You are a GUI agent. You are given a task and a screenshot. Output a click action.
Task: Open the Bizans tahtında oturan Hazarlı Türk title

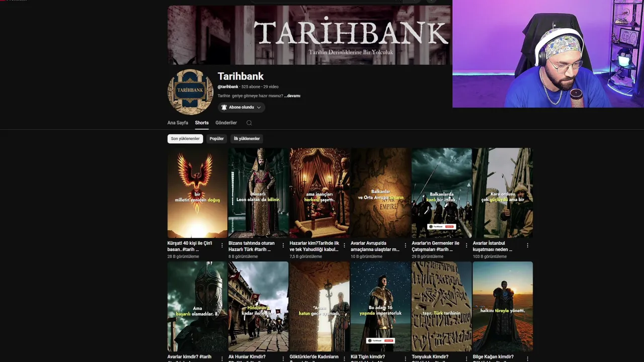point(252,246)
